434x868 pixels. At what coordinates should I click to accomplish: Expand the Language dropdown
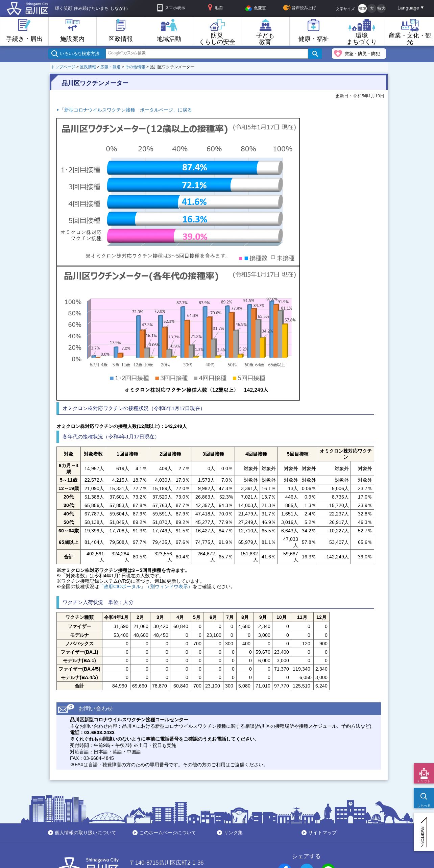pyautogui.click(x=410, y=8)
